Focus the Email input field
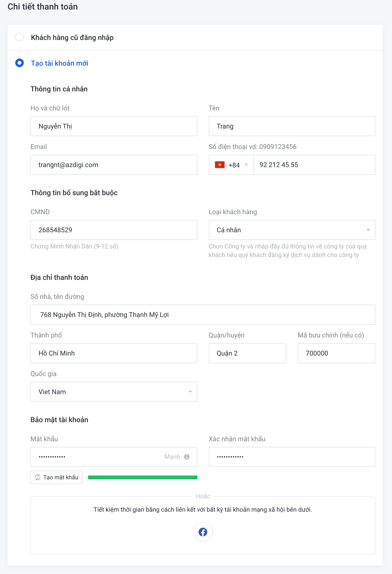The image size is (392, 574). (x=114, y=165)
